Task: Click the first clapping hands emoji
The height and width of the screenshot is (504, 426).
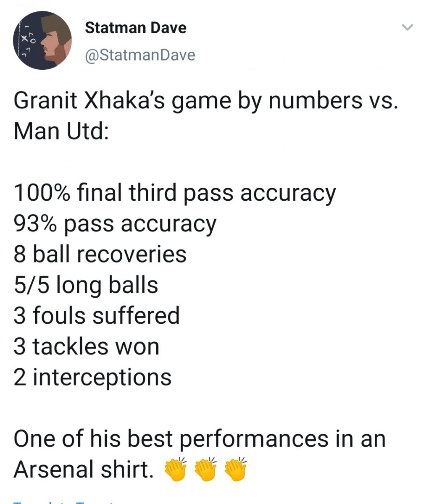Action: (175, 469)
